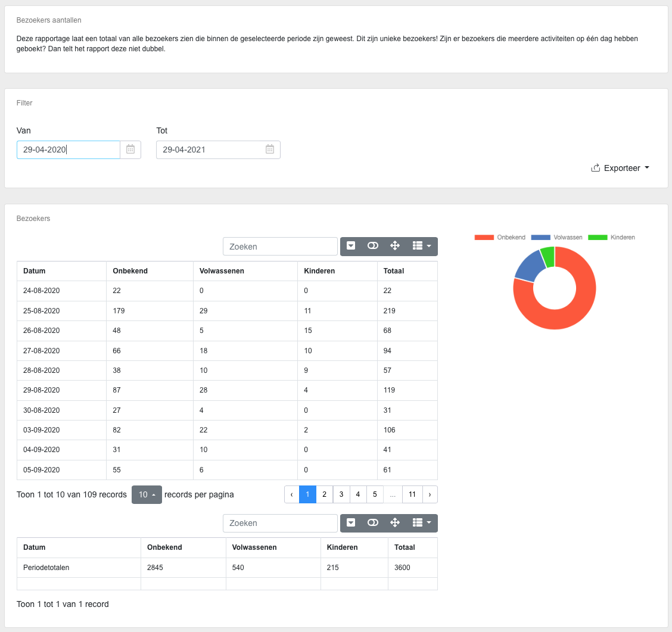The height and width of the screenshot is (632, 672).
Task: Sort upper table by Totaal column header
Action: (394, 271)
